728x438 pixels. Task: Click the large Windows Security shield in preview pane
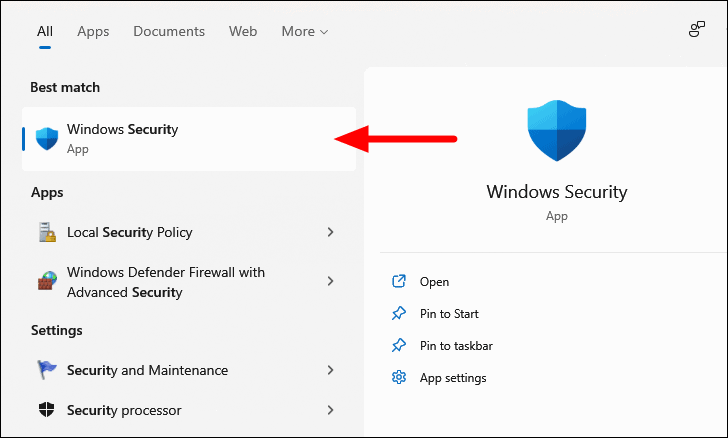pos(557,131)
